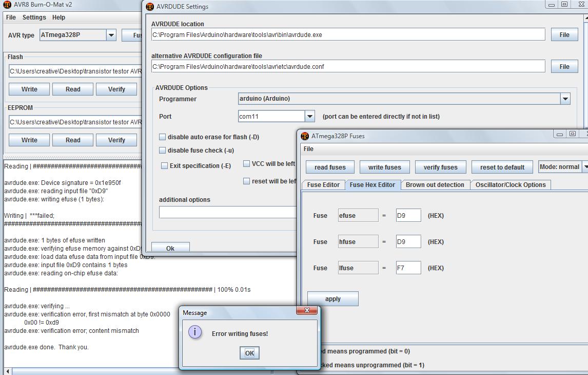Click the reset to default button
This screenshot has height=375, width=588.
click(502, 167)
